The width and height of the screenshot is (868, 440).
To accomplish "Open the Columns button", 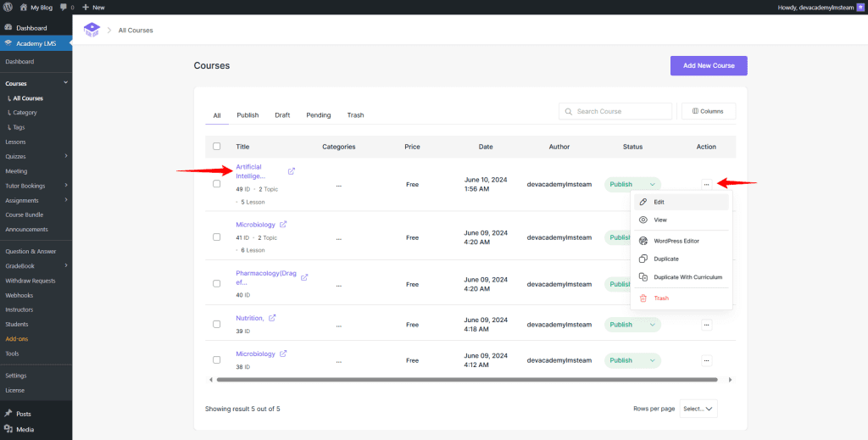I will point(709,111).
